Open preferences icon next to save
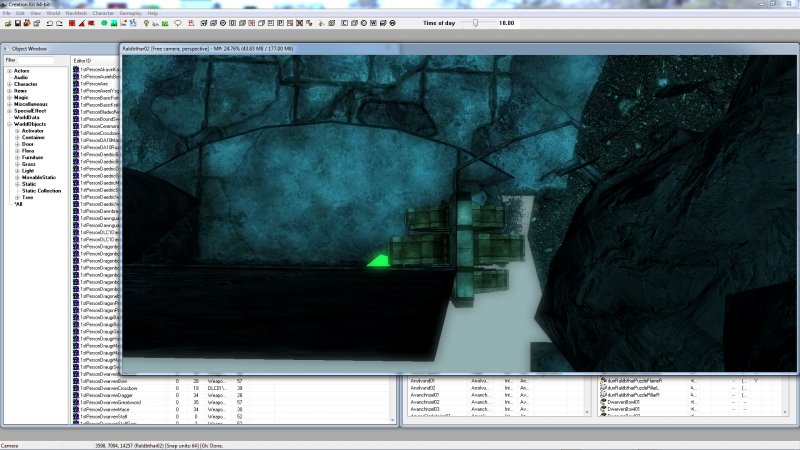 [27, 23]
